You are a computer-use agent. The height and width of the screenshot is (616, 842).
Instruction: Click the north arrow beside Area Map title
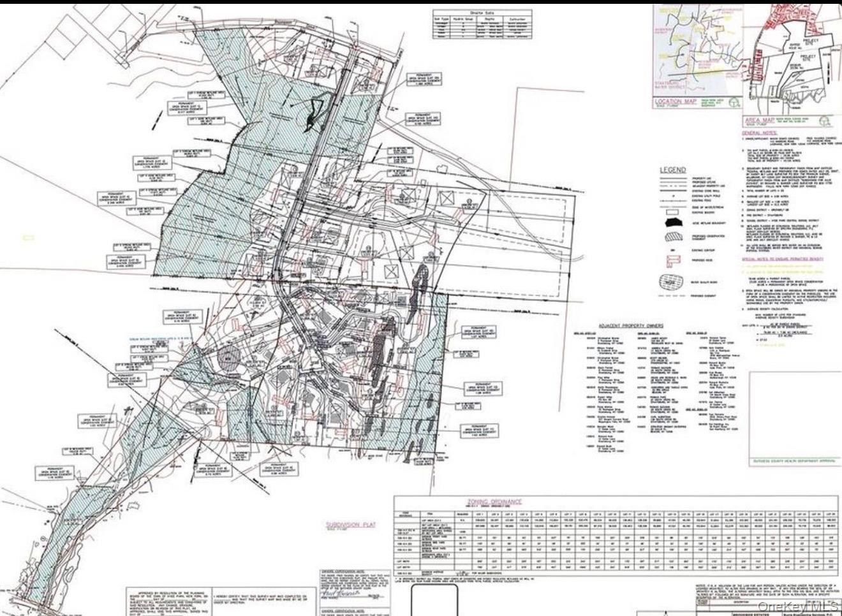pyautogui.click(x=824, y=121)
